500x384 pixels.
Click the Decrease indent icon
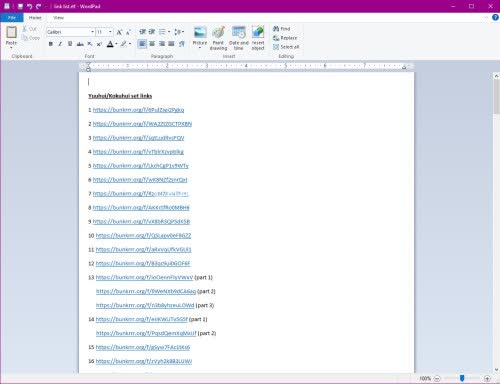(x=142, y=32)
